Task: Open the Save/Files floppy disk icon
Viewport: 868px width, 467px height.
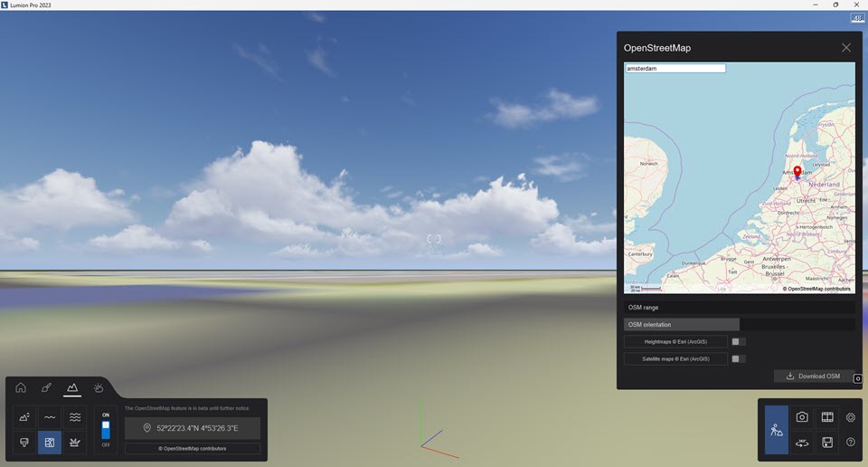Action: coord(827,442)
